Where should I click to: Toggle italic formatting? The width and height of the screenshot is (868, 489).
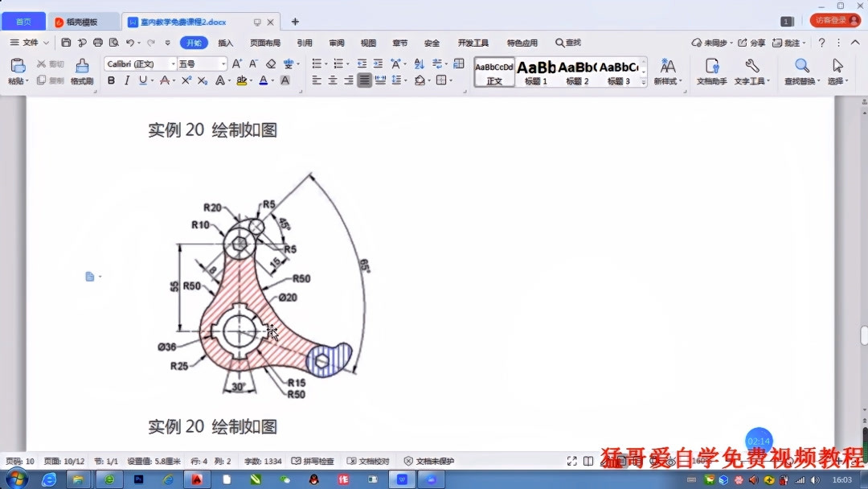pos(126,80)
